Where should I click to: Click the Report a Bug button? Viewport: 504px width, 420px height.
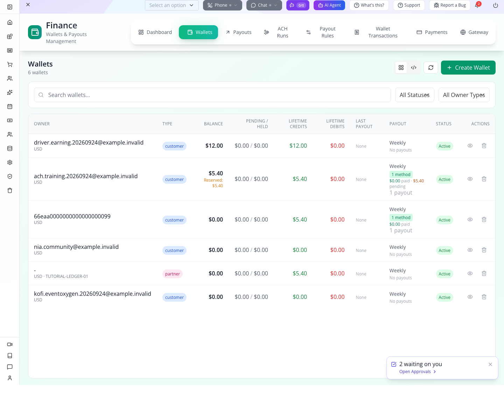(x=450, y=5)
